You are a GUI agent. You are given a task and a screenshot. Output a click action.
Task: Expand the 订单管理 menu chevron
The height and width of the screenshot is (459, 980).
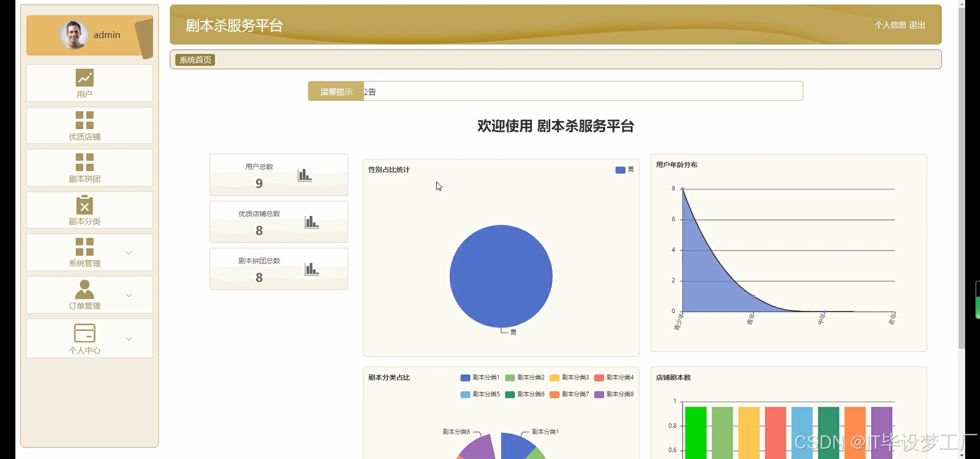[129, 295]
